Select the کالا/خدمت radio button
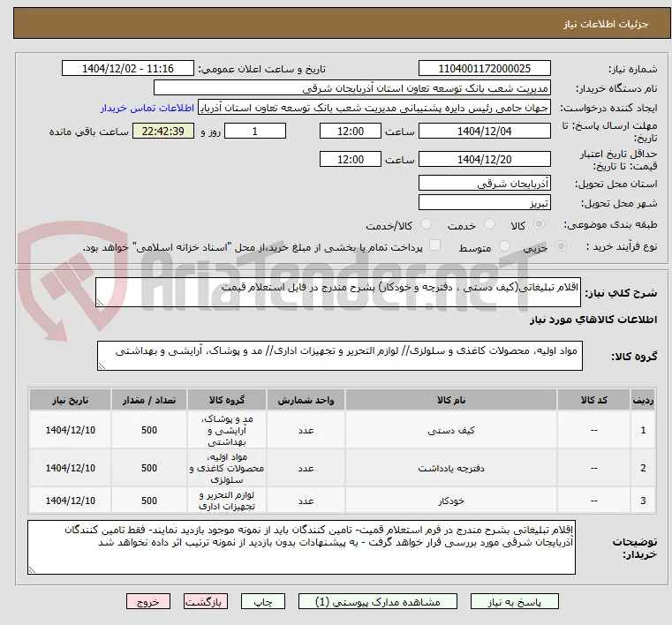Screen dimensions: 672x625 coord(426,224)
